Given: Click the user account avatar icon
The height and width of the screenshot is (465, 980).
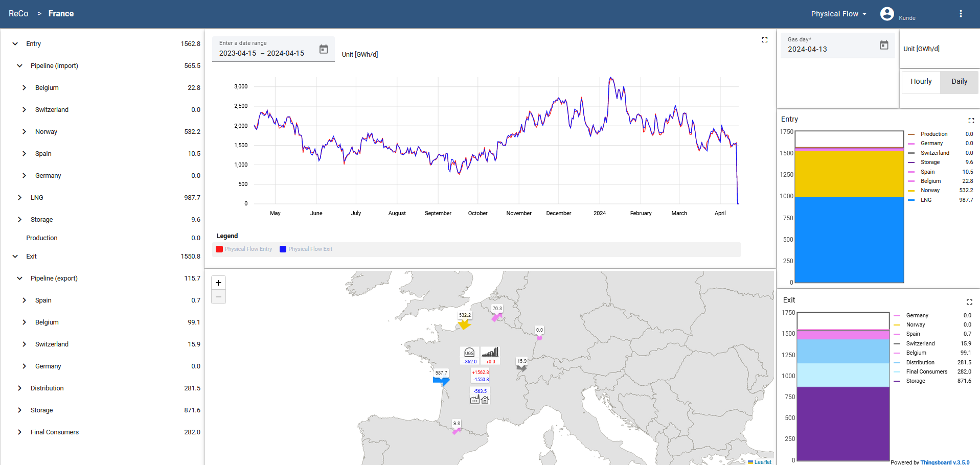Looking at the screenshot, I should (887, 14).
